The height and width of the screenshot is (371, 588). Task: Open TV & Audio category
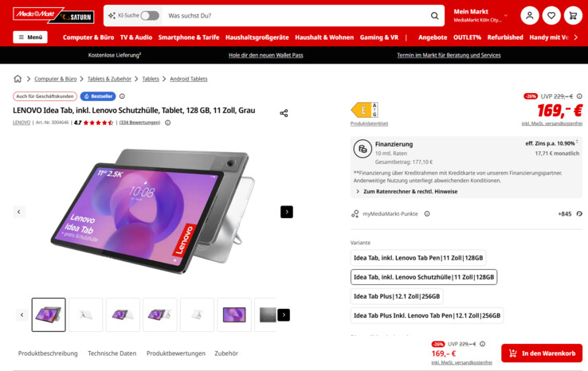(x=136, y=37)
